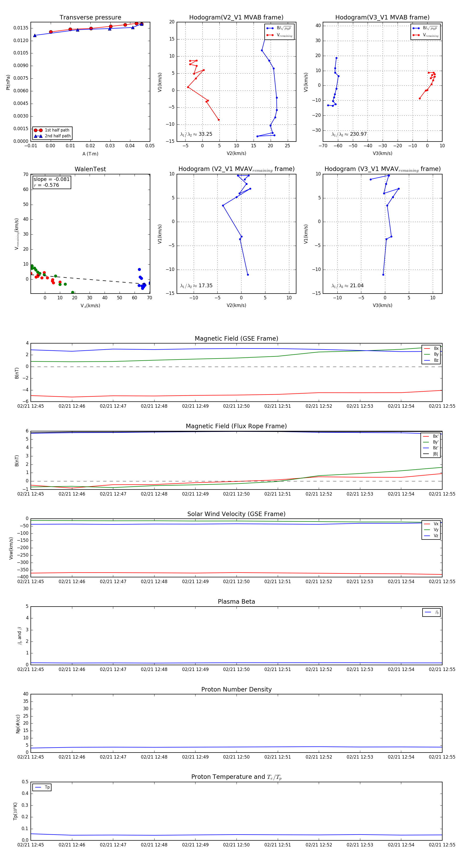The image size is (473, 868).
Task: Click the λ1/λ2 ≈ 33.25 annotation
Action: coord(196,134)
